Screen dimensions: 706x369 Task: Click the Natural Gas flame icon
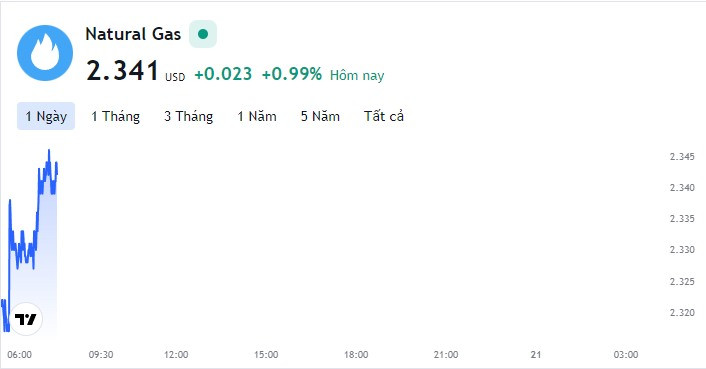click(x=45, y=53)
